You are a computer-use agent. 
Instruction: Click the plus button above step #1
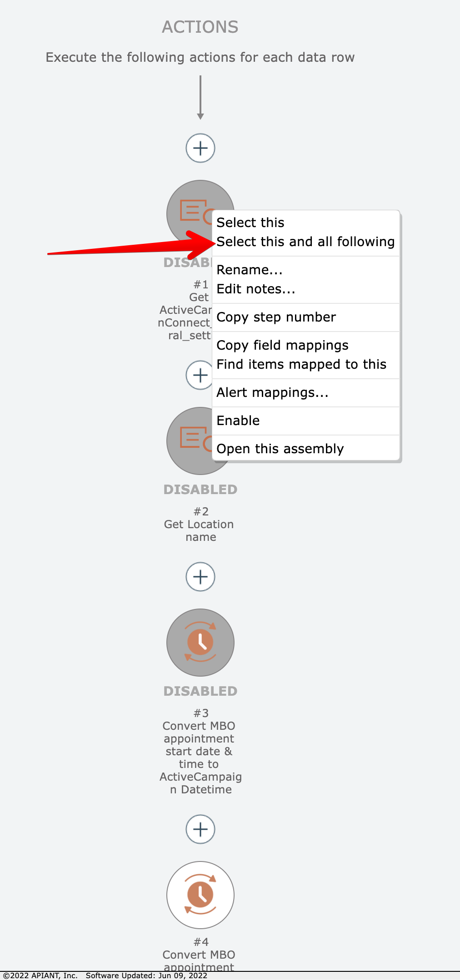(200, 148)
